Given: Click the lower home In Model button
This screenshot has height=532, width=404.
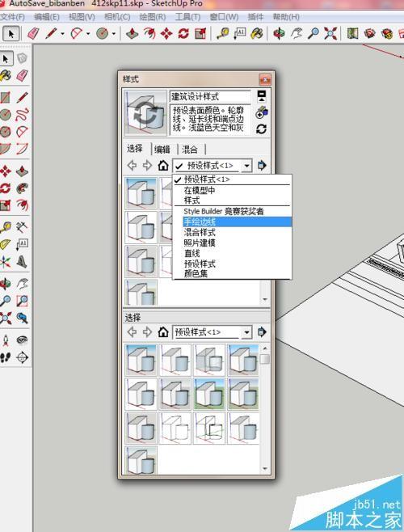Looking at the screenshot, I should coord(163,332).
